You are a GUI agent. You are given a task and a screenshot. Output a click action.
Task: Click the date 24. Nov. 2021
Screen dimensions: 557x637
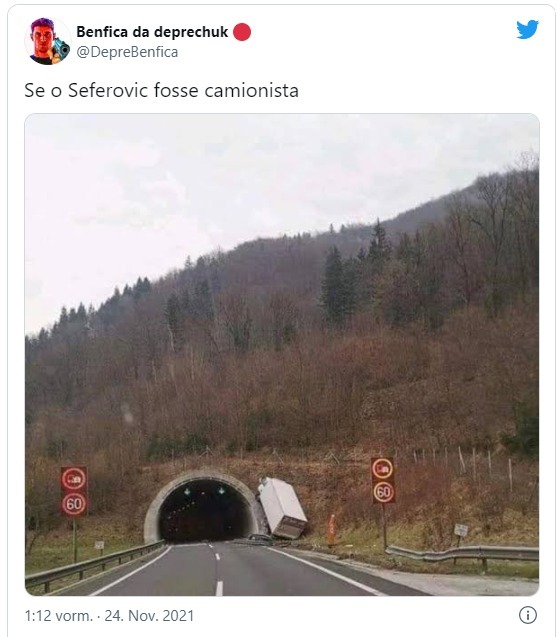(x=149, y=616)
